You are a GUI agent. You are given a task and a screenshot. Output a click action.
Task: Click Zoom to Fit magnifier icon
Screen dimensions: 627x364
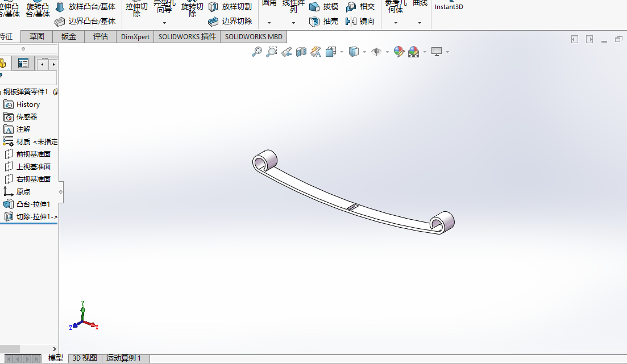pos(257,52)
